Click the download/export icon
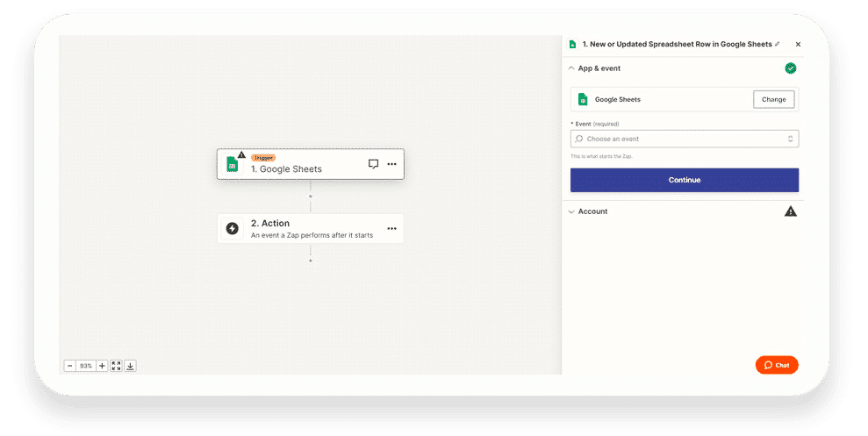 pos(130,366)
